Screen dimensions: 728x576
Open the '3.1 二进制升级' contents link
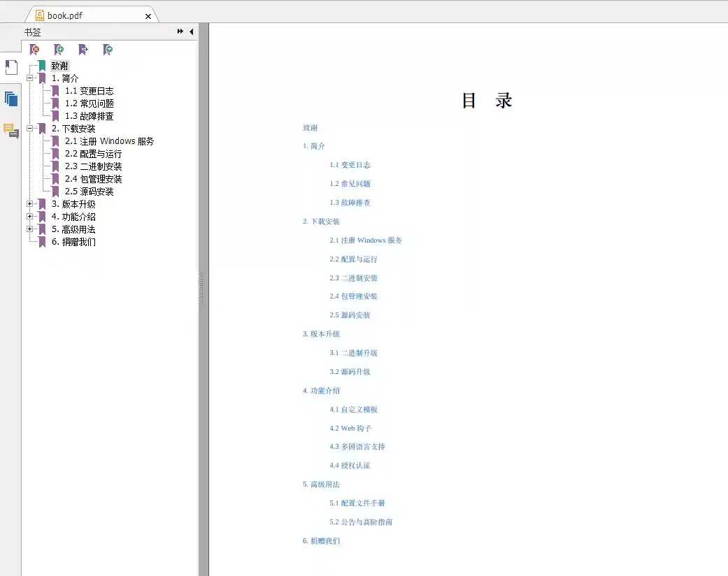tap(353, 353)
